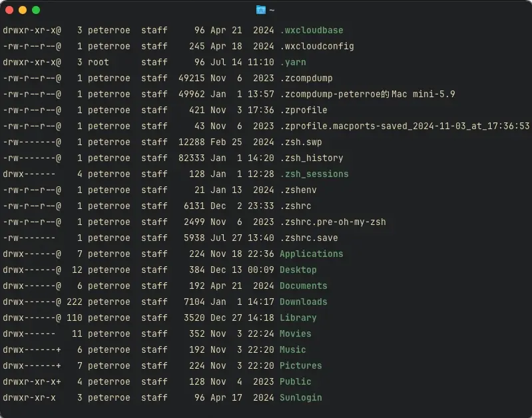Select the .wxcloudconfig file name
Screen dimensions: 532x418
pyautogui.click(x=316, y=46)
